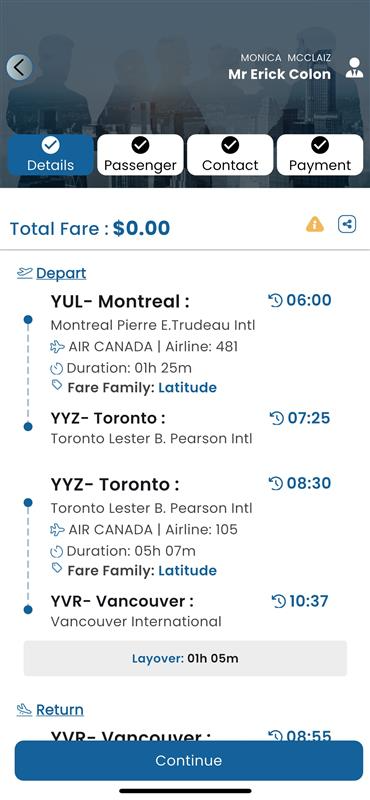370x800 pixels.
Task: Tap the departing plane icon beside Depart
Action: 24,273
